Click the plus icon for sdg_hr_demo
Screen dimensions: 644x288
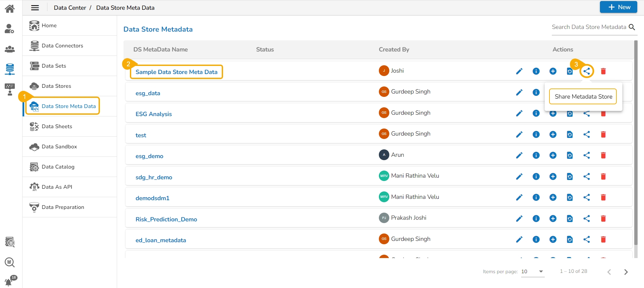pyautogui.click(x=553, y=177)
